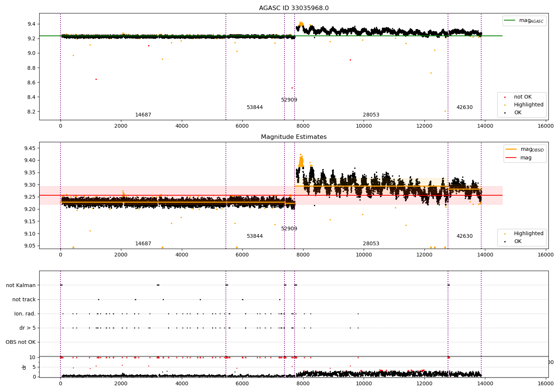Click the 8.2 y-axis tick label
The height and width of the screenshot is (392, 560).
31,112
